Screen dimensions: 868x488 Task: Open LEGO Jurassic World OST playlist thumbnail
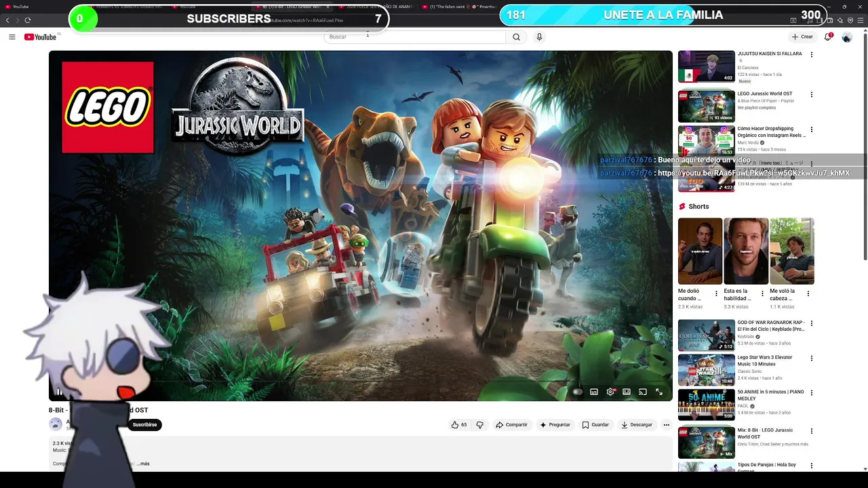click(706, 106)
